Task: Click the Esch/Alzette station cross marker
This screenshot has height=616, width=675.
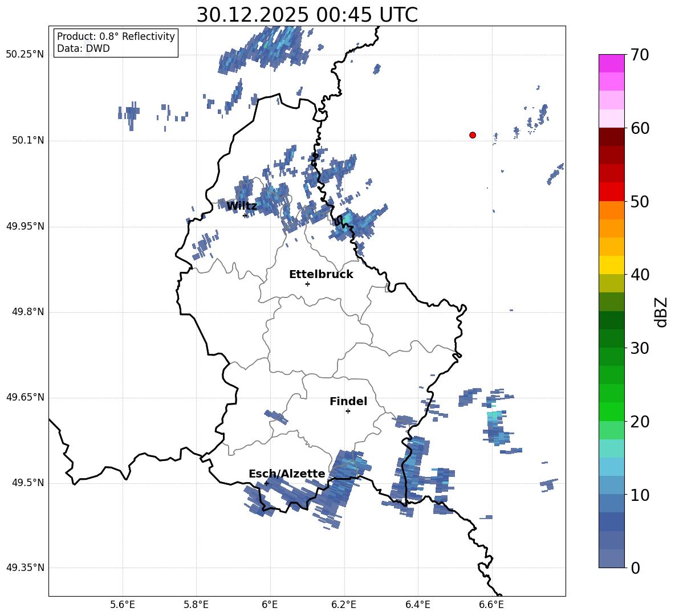Action: pos(266,483)
